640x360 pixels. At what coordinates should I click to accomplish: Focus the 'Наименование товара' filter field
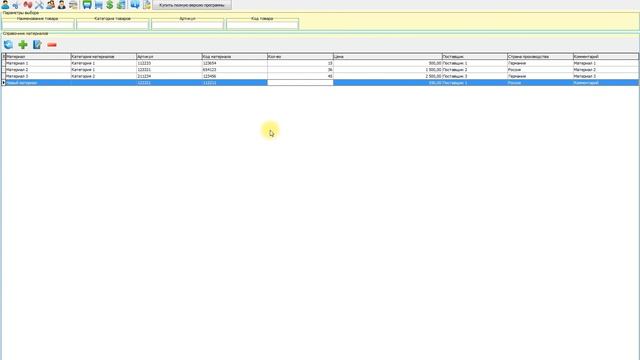[38, 25]
